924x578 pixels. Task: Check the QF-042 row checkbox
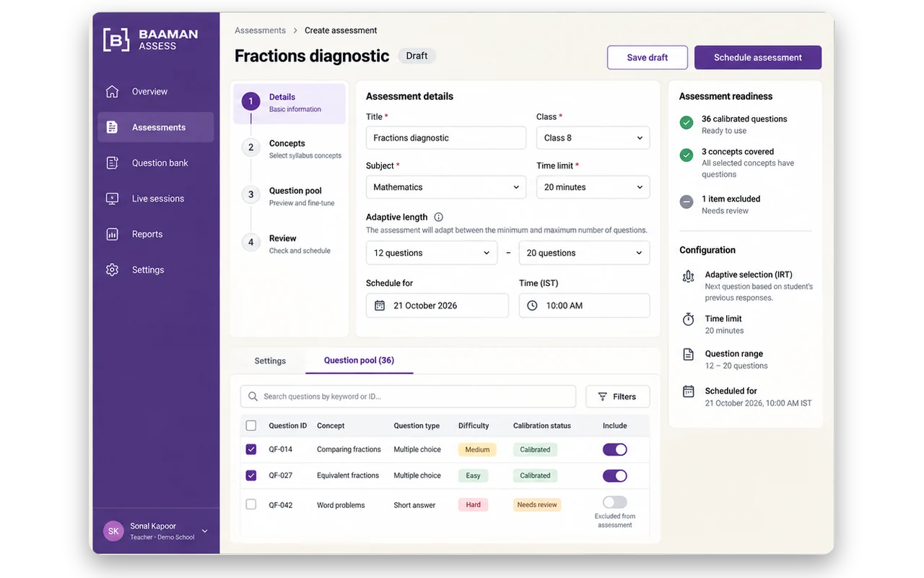point(251,504)
